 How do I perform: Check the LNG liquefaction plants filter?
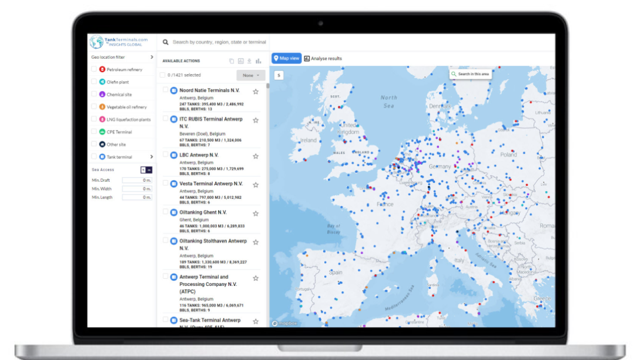(94, 119)
